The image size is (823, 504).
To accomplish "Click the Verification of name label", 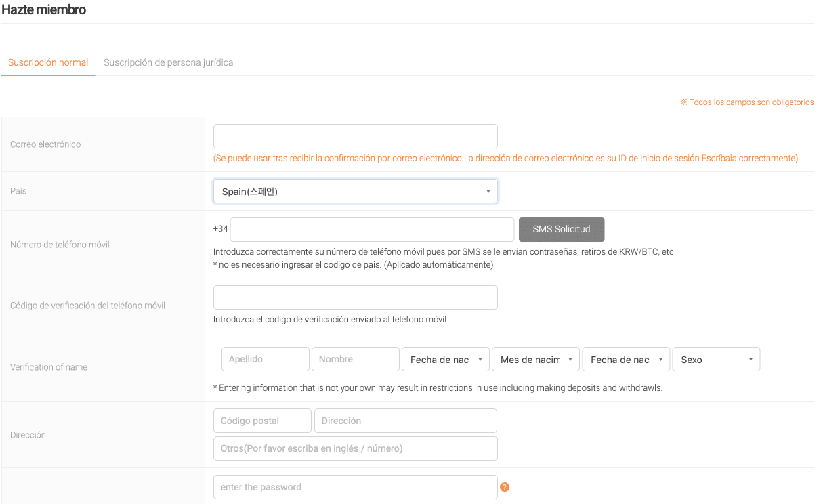I will pyautogui.click(x=49, y=367).
